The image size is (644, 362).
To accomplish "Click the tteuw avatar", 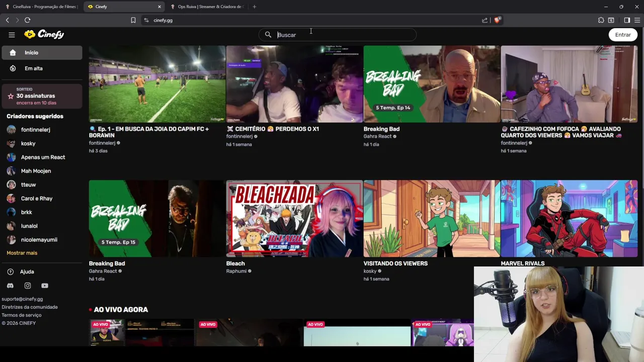I will click(11, 185).
